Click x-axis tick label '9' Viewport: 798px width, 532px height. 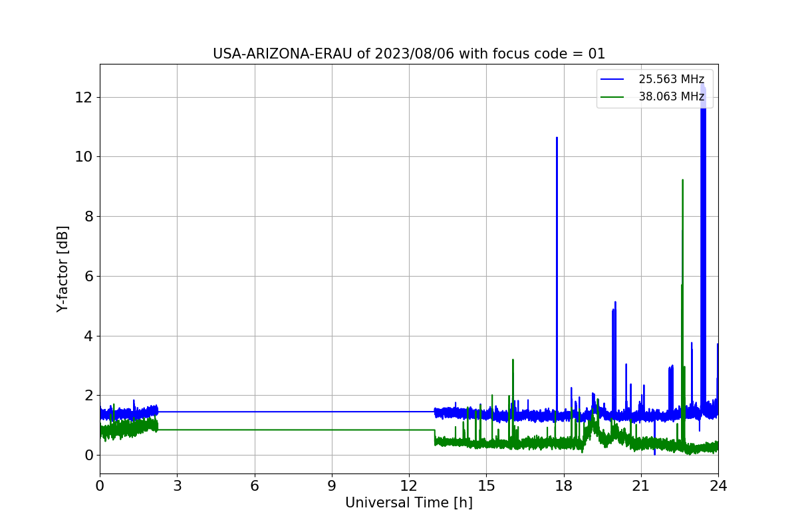[x=332, y=485]
